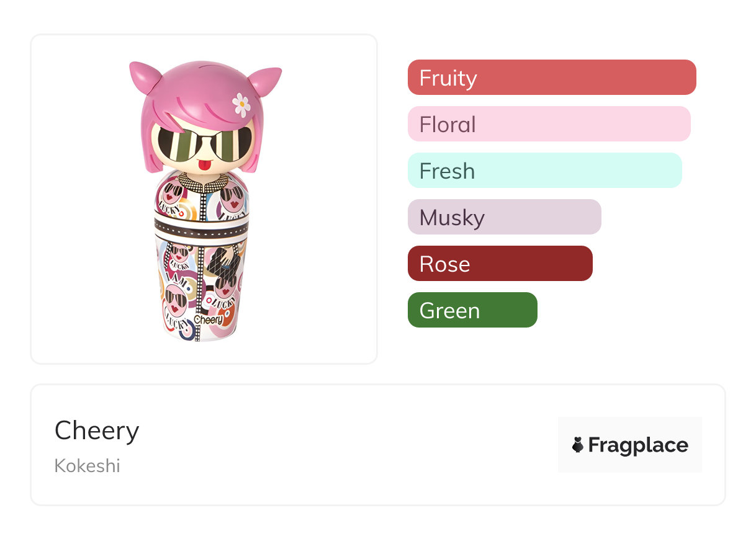The height and width of the screenshot is (536, 756).
Task: Click the doll's sunglasses
Action: (204, 145)
